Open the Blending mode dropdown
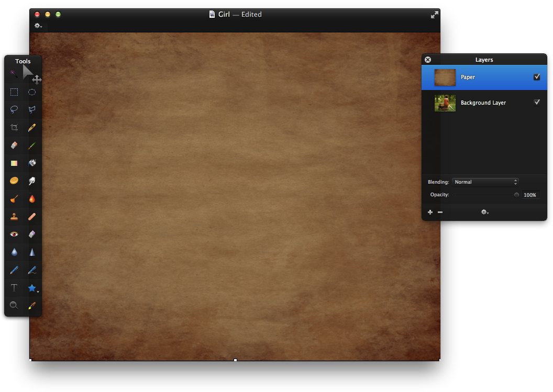Viewport: 553px width, 392px height. (x=485, y=182)
